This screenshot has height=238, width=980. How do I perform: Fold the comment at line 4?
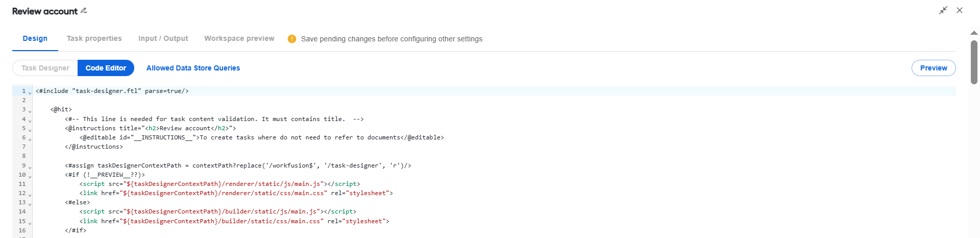coord(30,121)
